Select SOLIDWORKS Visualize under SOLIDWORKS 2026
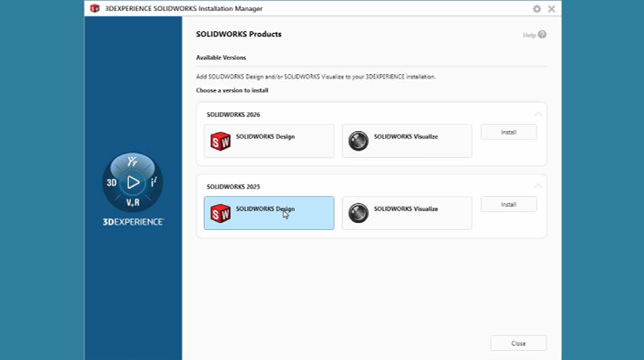This screenshot has height=360, width=644. 407,141
